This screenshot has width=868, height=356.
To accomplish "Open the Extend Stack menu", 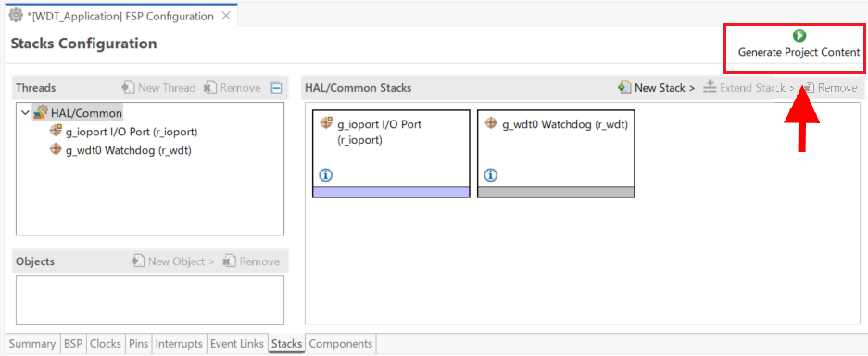I will point(749,87).
